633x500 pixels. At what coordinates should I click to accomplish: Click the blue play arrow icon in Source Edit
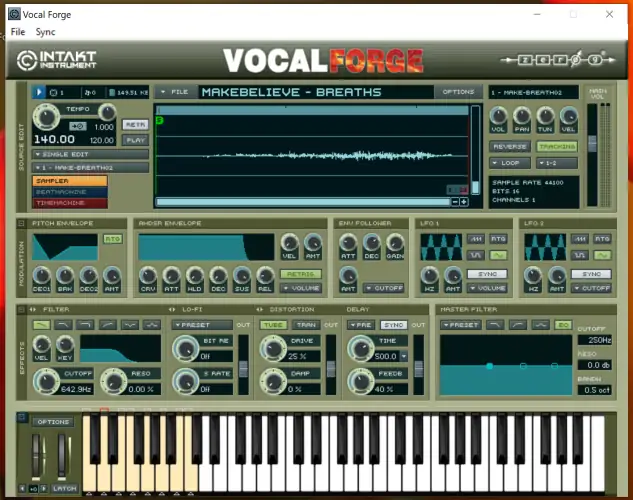(x=38, y=92)
